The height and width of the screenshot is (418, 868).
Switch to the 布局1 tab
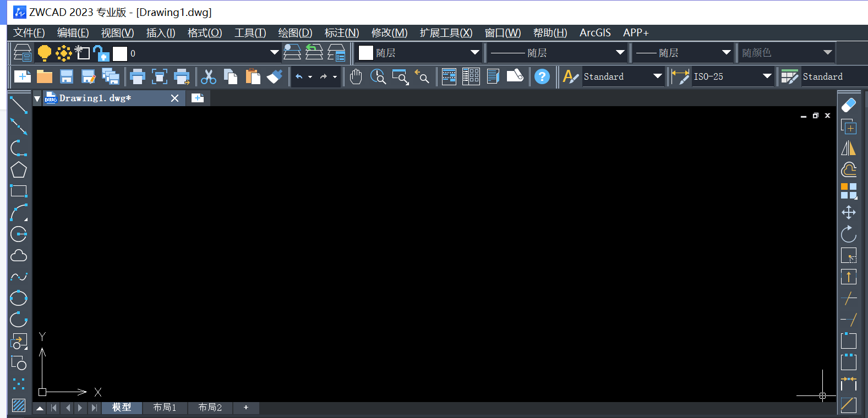[165, 408]
